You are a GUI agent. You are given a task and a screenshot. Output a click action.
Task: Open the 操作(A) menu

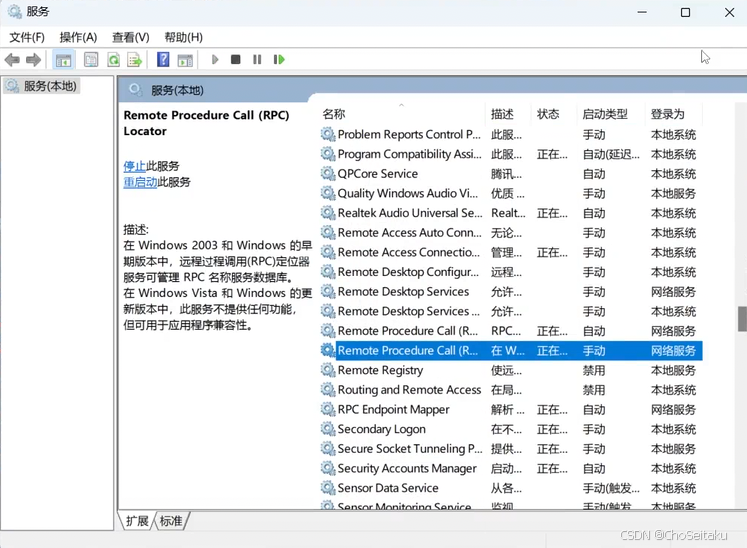[x=78, y=37]
